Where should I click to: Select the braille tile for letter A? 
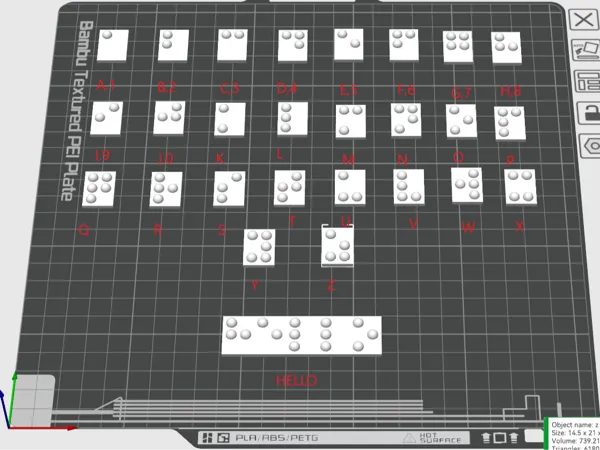(112, 46)
